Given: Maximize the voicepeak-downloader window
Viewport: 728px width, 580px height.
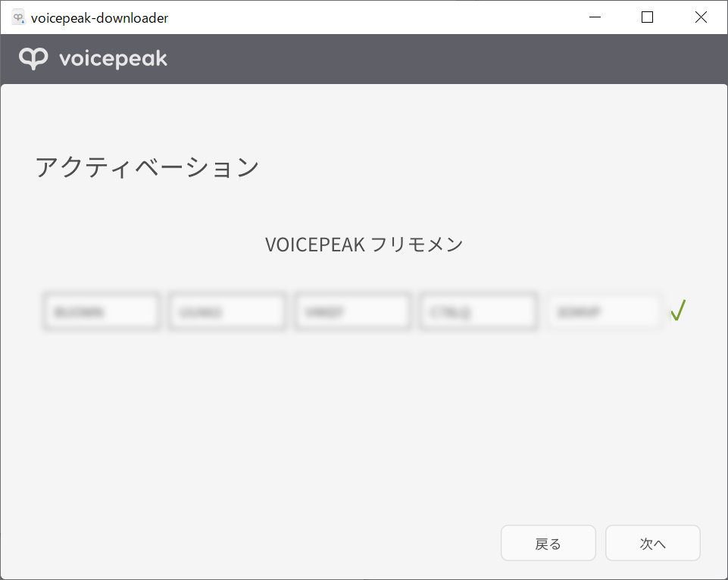Looking at the screenshot, I should [x=647, y=17].
